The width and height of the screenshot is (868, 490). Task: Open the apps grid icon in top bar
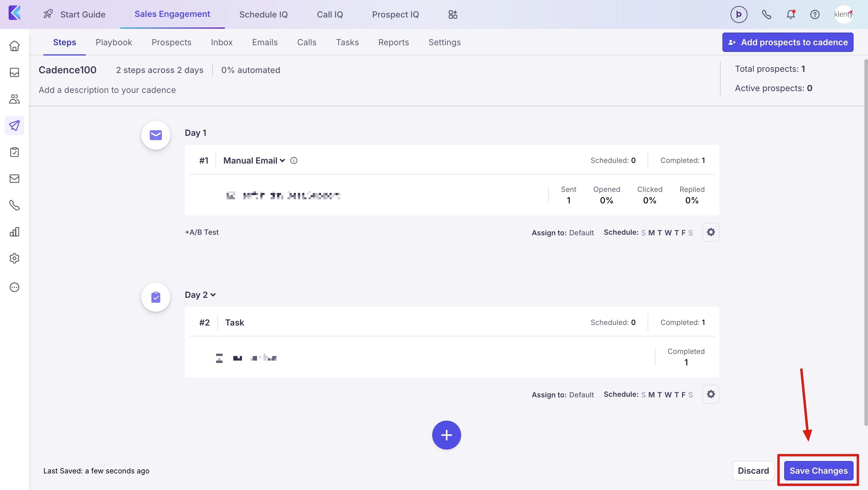tap(452, 14)
